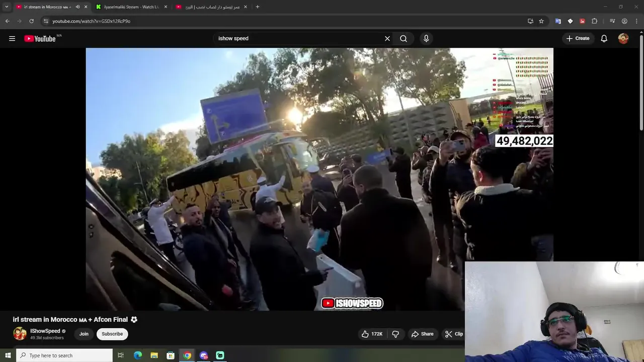The width and height of the screenshot is (644, 362).
Task: Create a clip with the Clip button
Action: coord(454,334)
